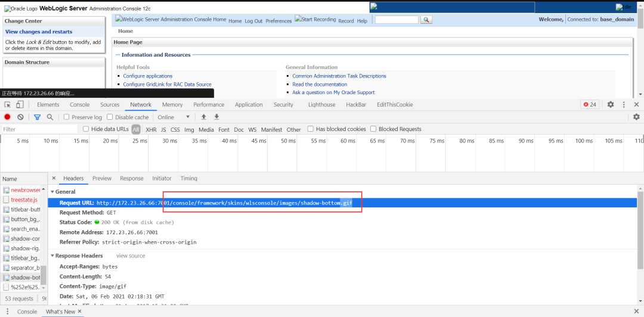Close the request details pane
Image resolution: width=644 pixels, height=317 pixels.
(x=54, y=178)
